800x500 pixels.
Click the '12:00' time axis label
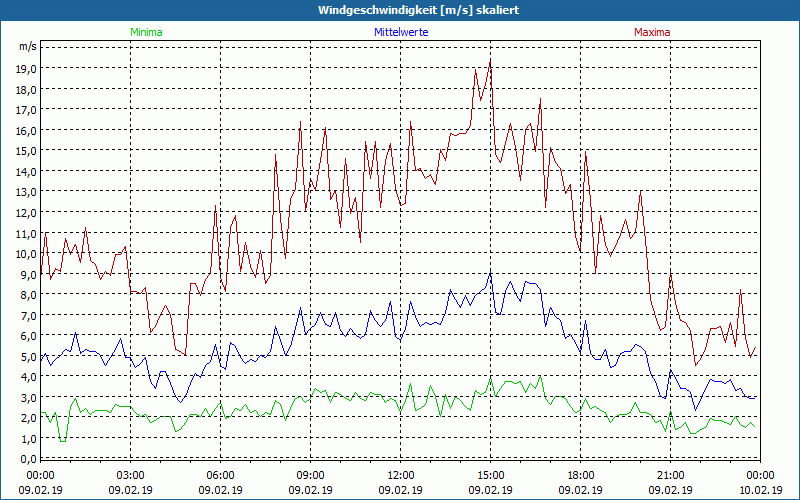pos(401,476)
